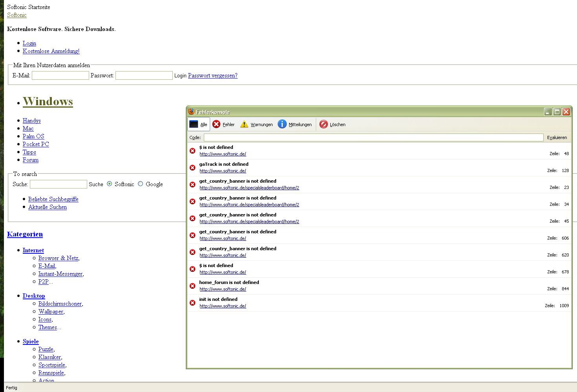The image size is (577, 392).
Task: Select the Google search radio button
Action: [140, 184]
